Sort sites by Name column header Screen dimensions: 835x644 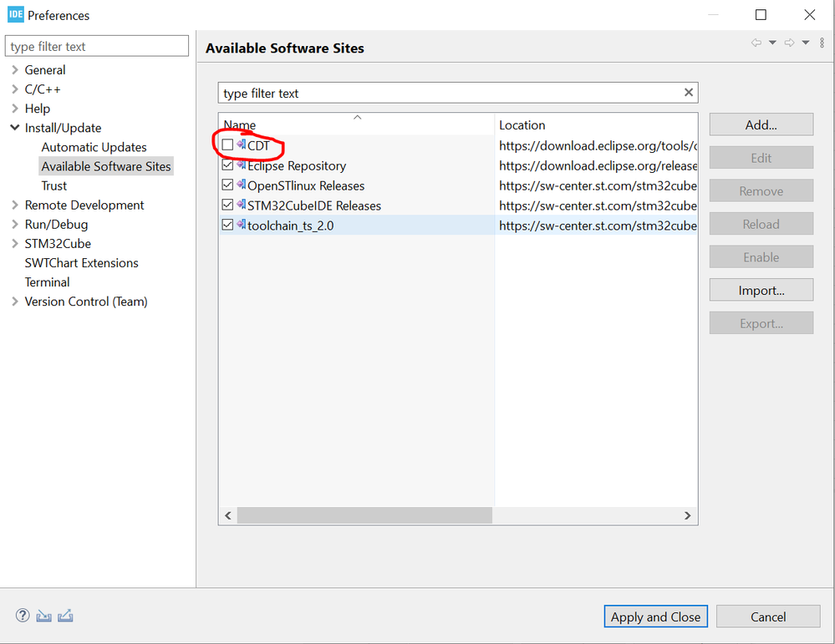click(x=357, y=124)
